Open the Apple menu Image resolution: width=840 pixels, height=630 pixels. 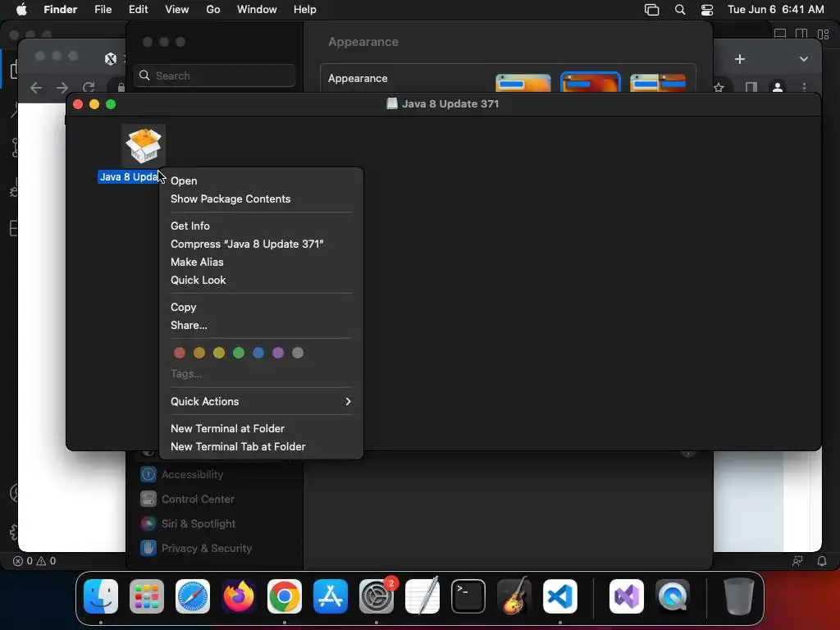21,10
